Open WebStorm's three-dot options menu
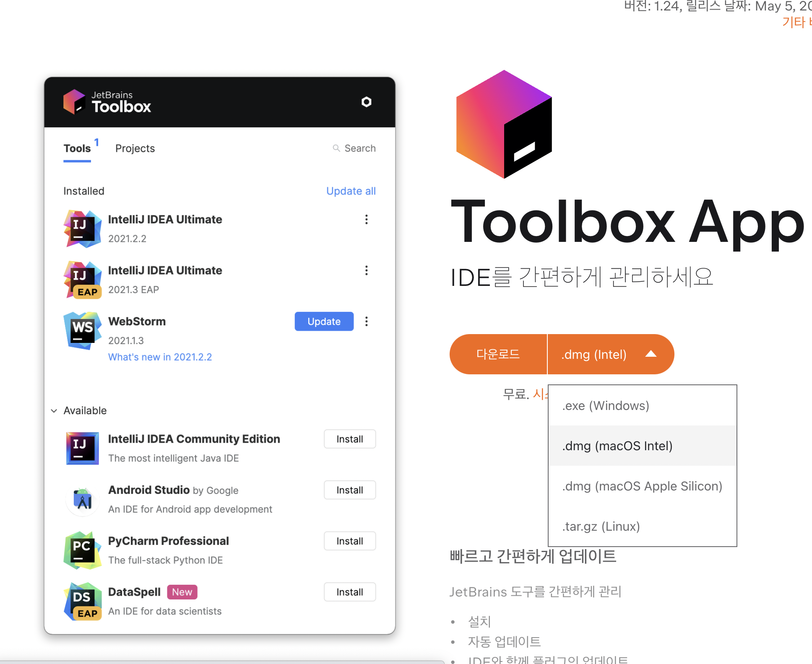The width and height of the screenshot is (812, 664). [x=366, y=321]
